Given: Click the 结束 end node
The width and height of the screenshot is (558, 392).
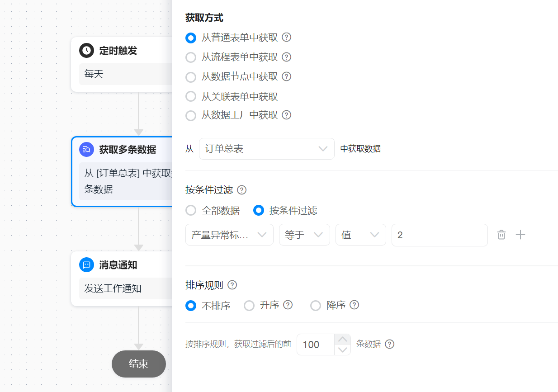Looking at the screenshot, I should pyautogui.click(x=138, y=364).
